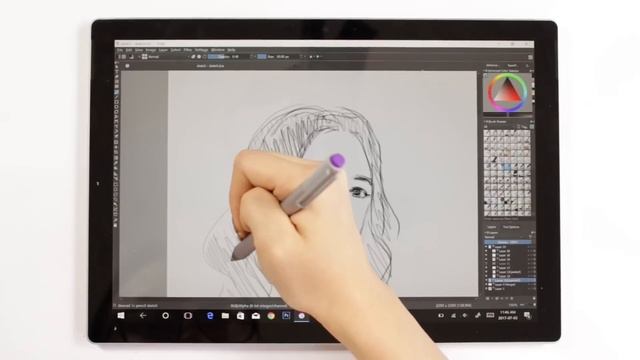Open Cortana circle on the taskbar

point(165,316)
